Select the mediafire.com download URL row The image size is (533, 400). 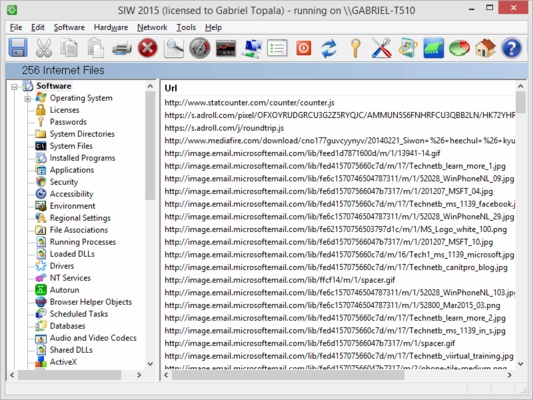coord(340,141)
